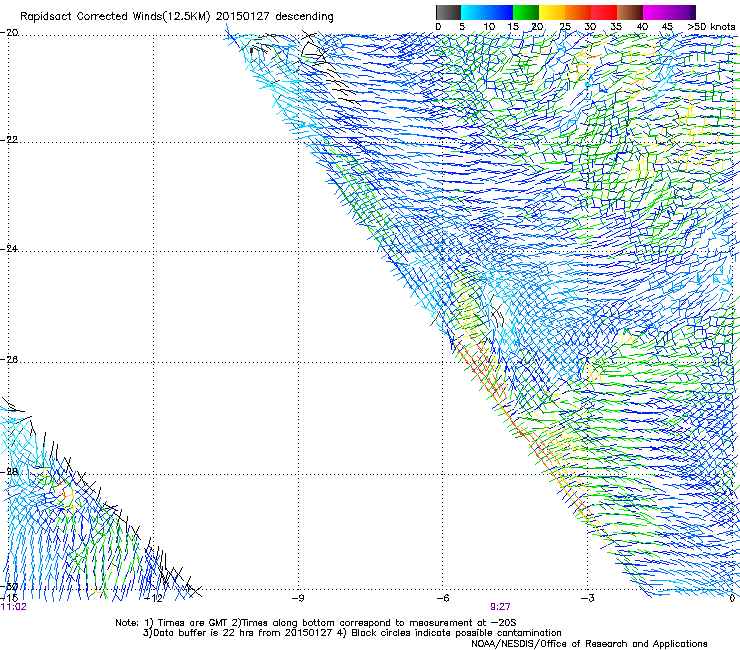Click the latitude axis label '-22'
The image size is (740, 650).
click(x=10, y=139)
